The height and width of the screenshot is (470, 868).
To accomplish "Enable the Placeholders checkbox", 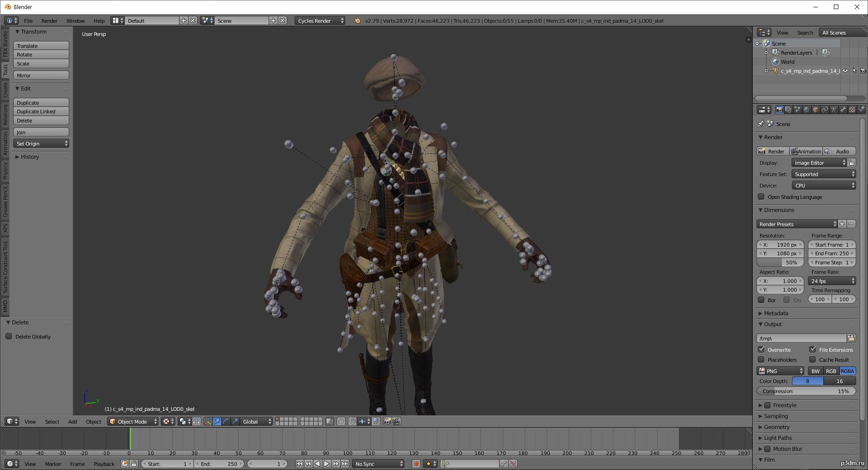I will click(761, 359).
